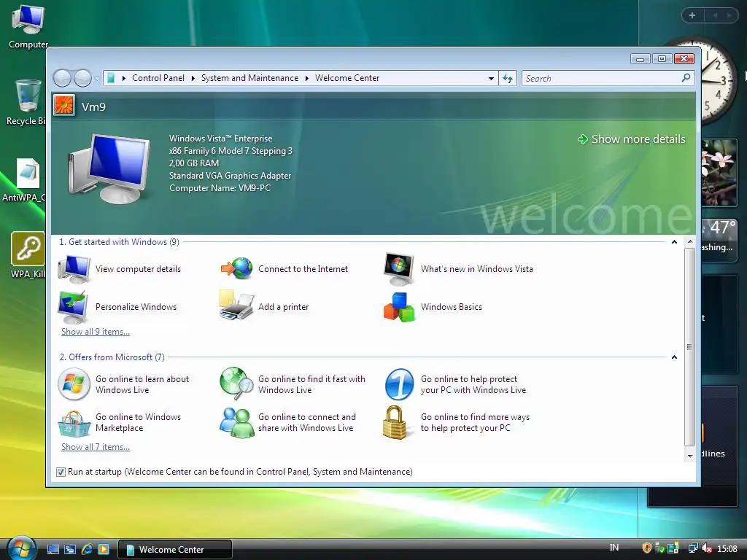Select the find it fast with Windows Live icon
The width and height of the screenshot is (747, 560).
coord(237,384)
